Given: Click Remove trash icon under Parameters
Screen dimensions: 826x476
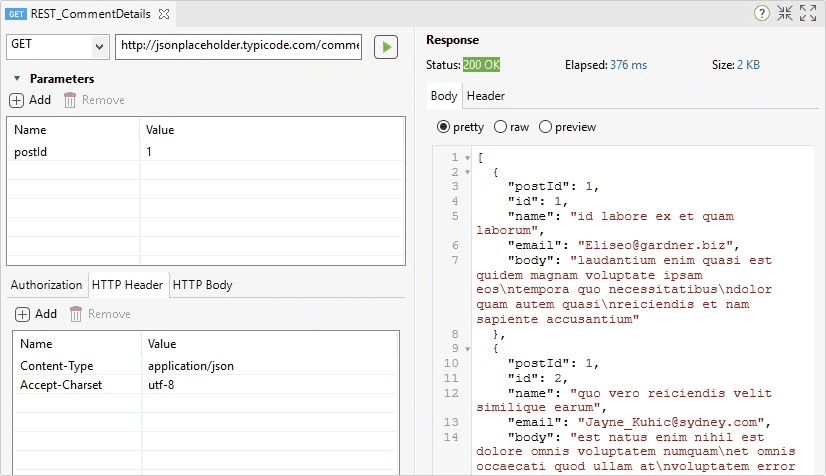Looking at the screenshot, I should 70,100.
